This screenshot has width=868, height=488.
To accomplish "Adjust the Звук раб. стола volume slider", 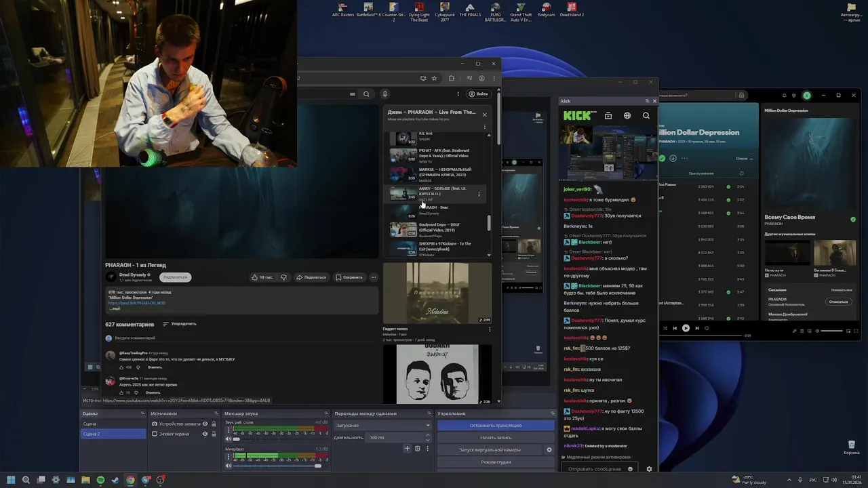I will click(278, 439).
